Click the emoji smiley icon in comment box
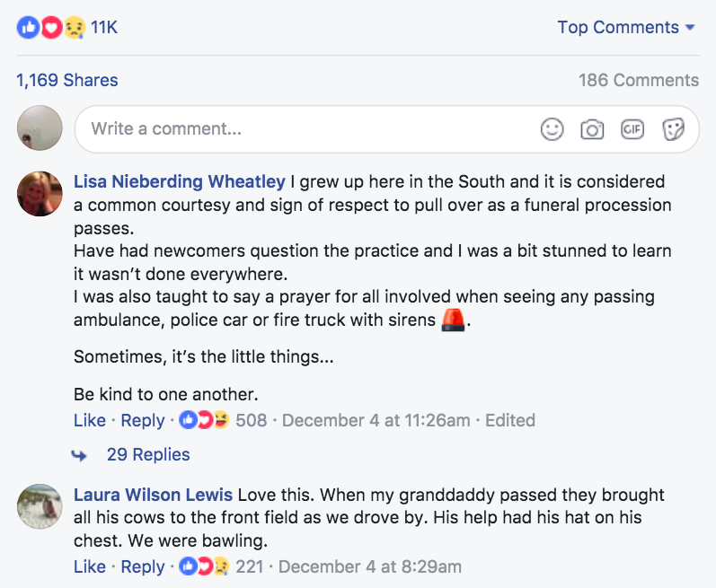This screenshot has width=716, height=588. tap(552, 129)
